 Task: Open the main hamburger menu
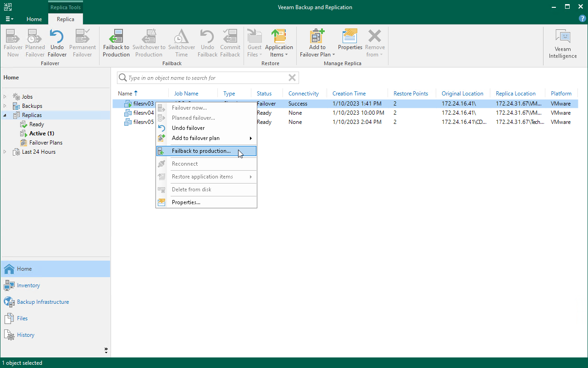pyautogui.click(x=9, y=19)
